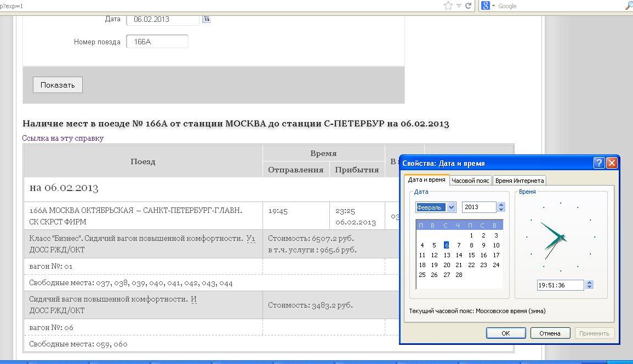
Task: Click the Google search engine icon
Action: click(x=485, y=5)
